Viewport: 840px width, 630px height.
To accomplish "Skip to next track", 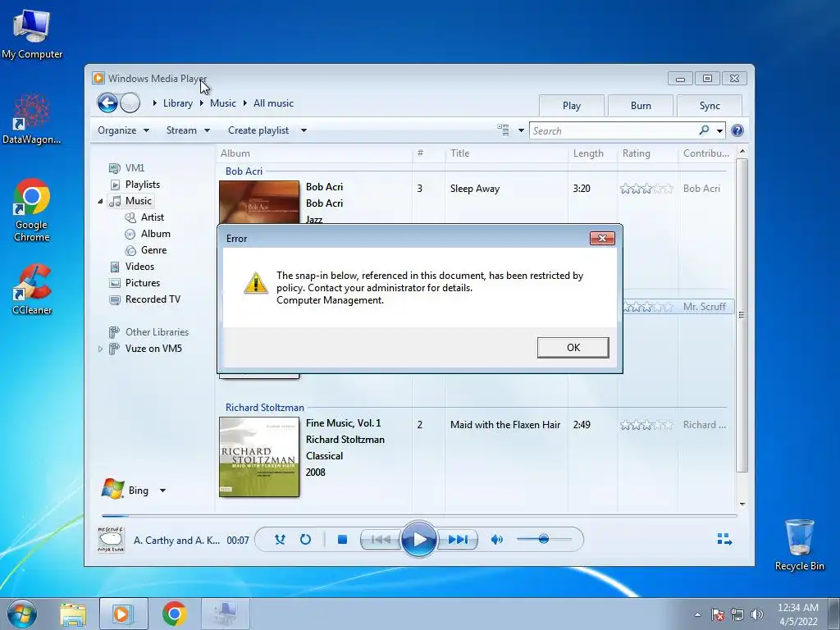I will click(x=458, y=540).
